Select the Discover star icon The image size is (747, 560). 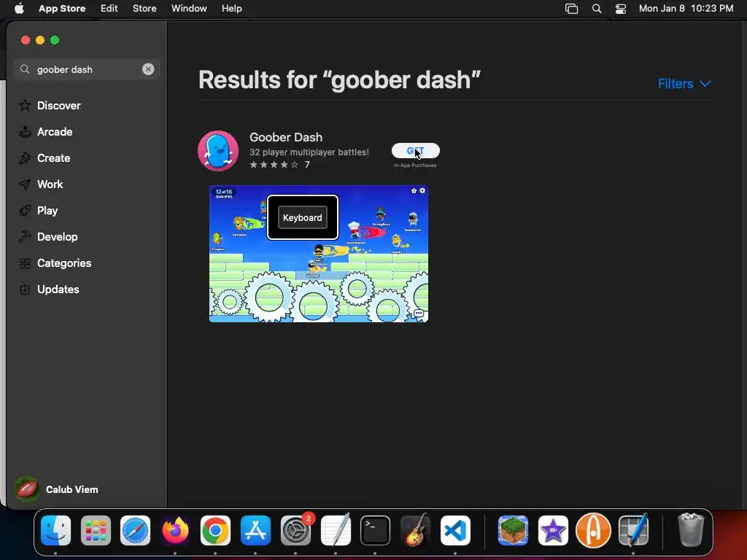pyautogui.click(x=25, y=105)
